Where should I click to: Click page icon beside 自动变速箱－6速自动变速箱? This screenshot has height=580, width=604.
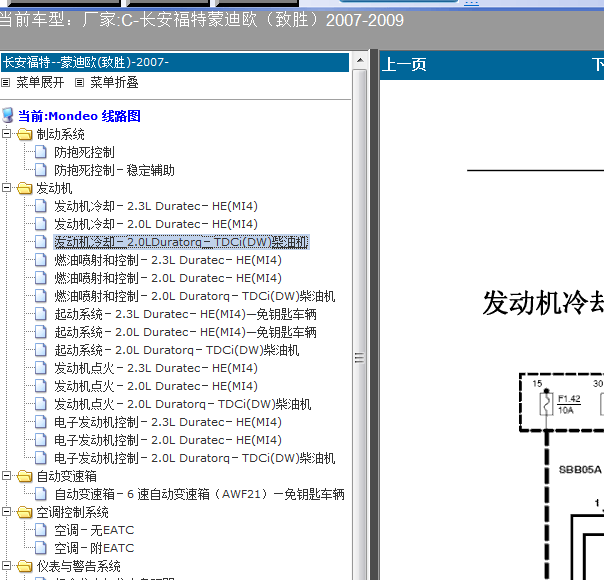click(40, 494)
